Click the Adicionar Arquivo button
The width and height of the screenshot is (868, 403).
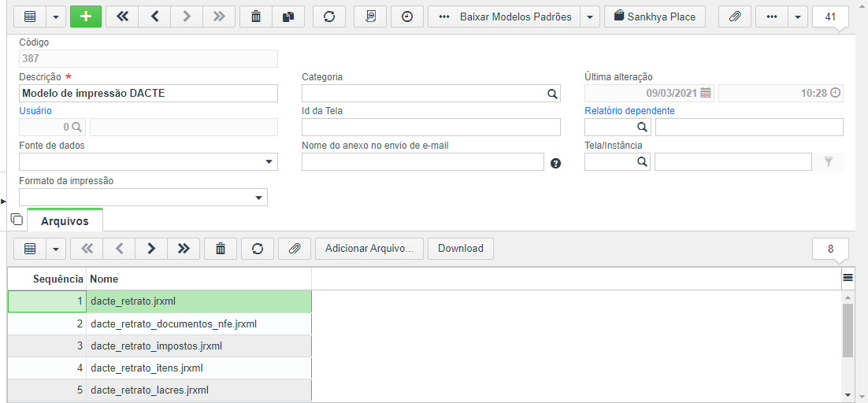tap(369, 249)
